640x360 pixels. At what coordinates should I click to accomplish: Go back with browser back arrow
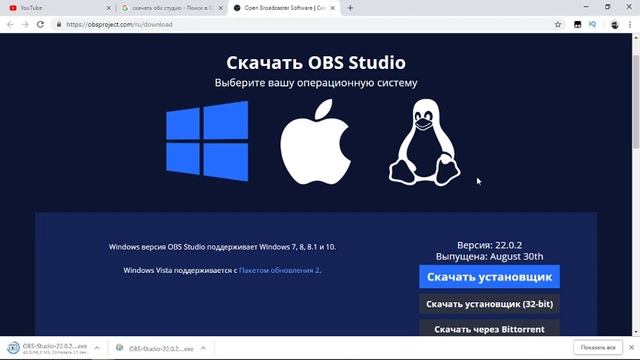tap(10, 24)
